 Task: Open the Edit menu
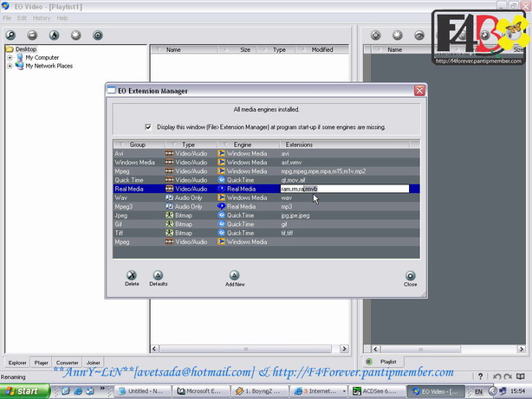click(x=22, y=18)
